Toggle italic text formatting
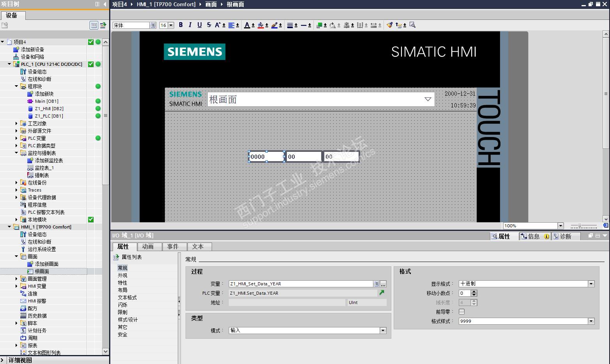This screenshot has height=364, width=610. click(190, 25)
